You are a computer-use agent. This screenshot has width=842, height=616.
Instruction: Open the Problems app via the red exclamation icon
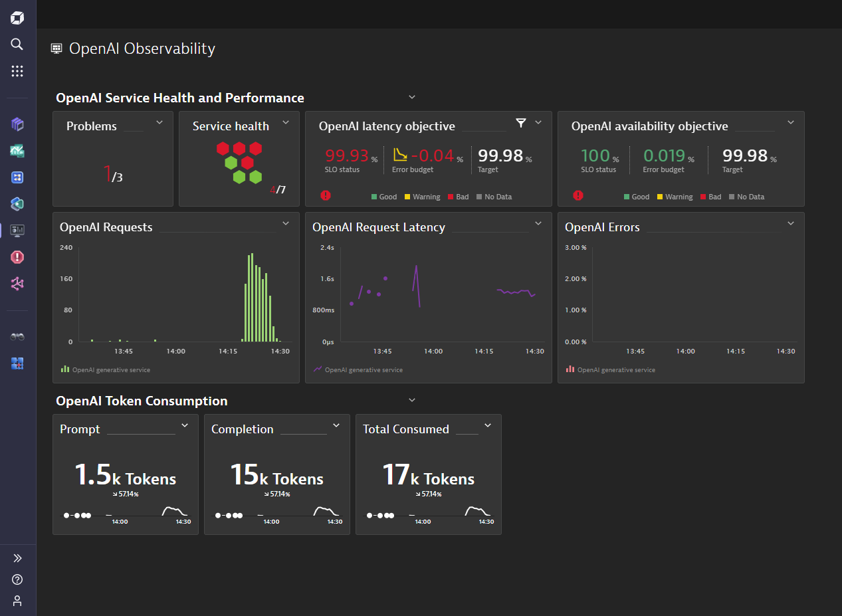tap(17, 257)
